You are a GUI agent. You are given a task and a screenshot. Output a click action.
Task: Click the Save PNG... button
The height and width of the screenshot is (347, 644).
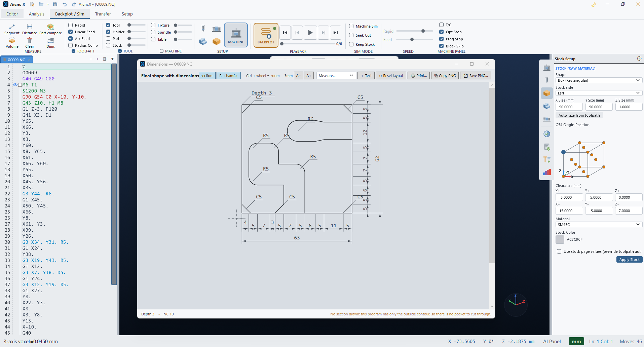pos(476,76)
